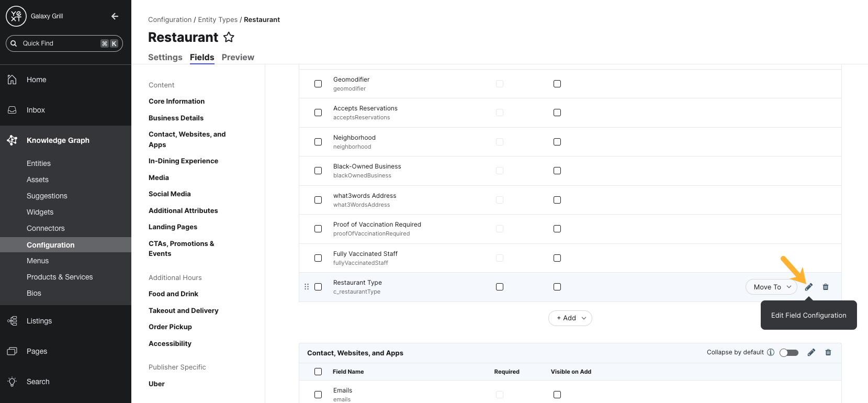This screenshot has height=403, width=868.
Task: Jump to Additional Attributes section
Action: pos(183,210)
